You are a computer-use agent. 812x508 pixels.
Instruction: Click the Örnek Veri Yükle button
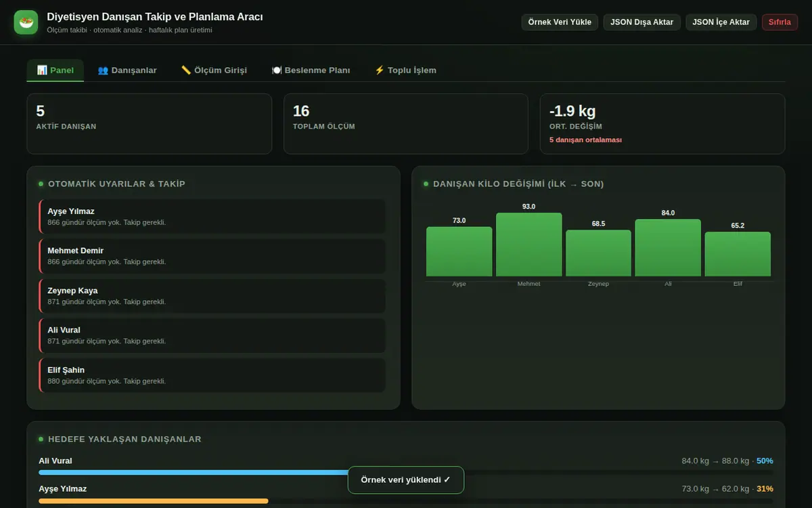click(560, 22)
